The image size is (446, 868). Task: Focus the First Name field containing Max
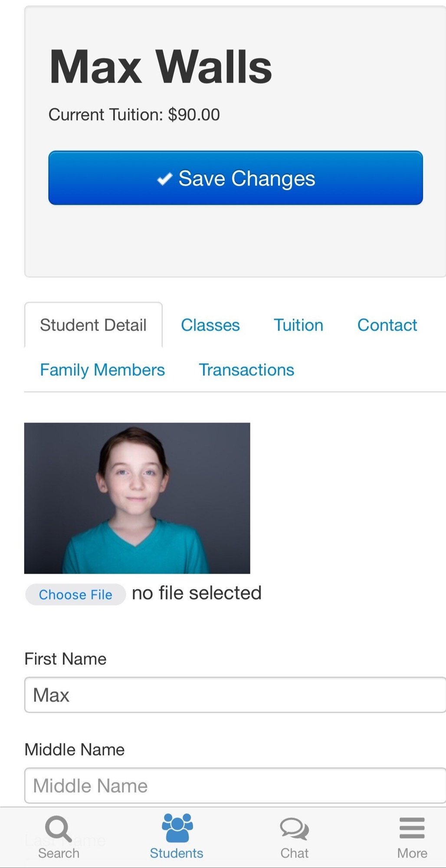tap(235, 695)
